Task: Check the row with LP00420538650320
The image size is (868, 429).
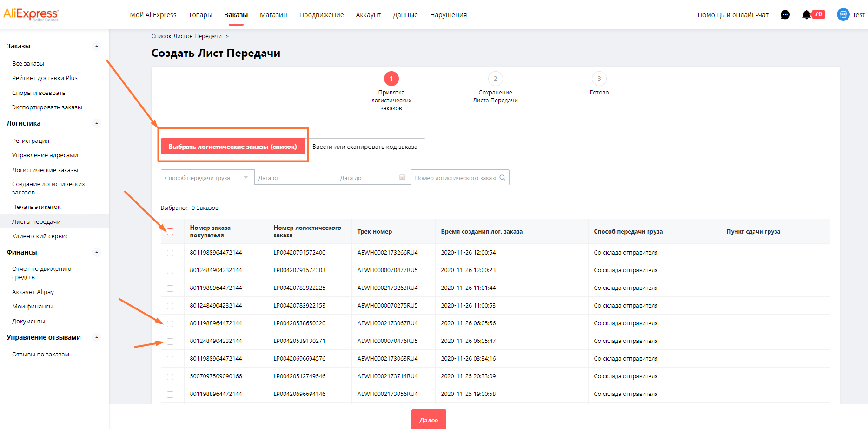Action: coord(170,324)
